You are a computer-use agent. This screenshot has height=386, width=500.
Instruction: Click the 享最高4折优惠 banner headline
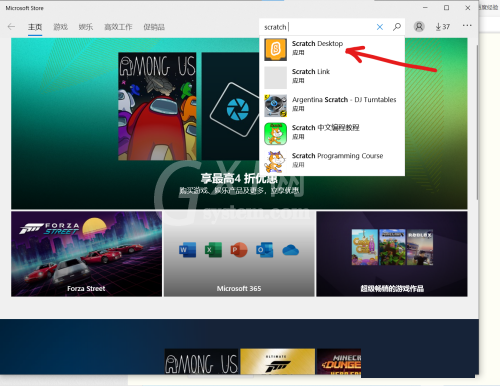[239, 179]
